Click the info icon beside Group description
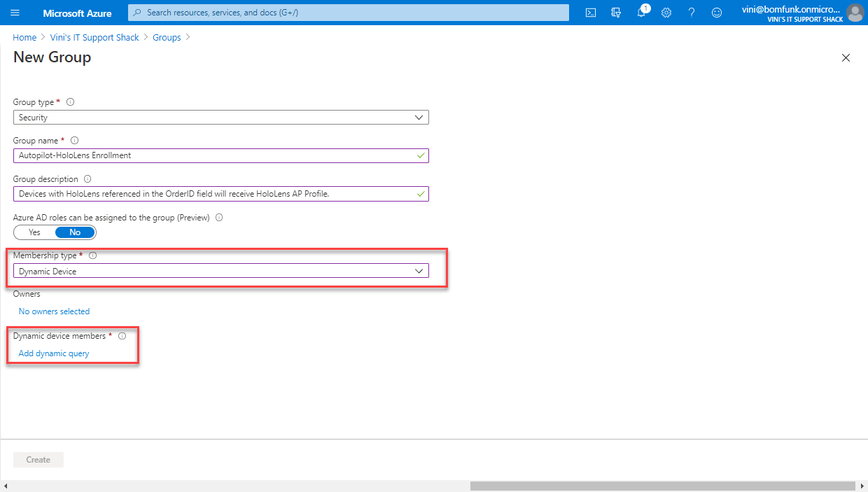This screenshot has width=868, height=492. coord(87,178)
